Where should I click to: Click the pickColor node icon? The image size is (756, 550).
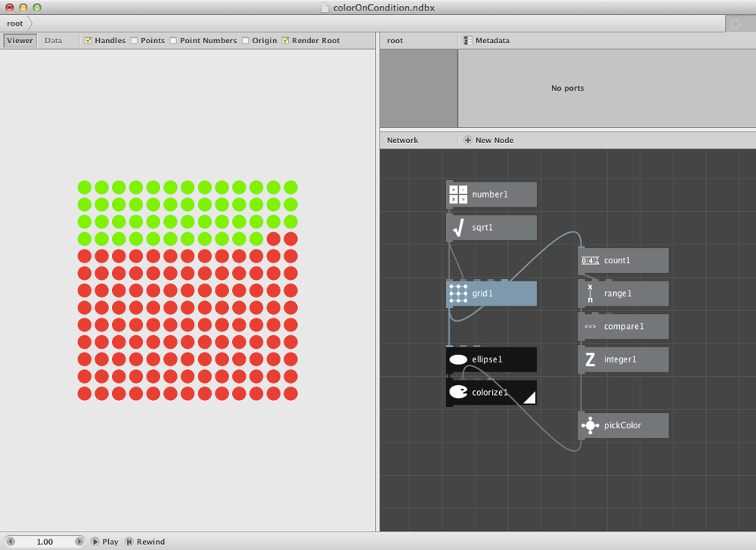coord(590,425)
